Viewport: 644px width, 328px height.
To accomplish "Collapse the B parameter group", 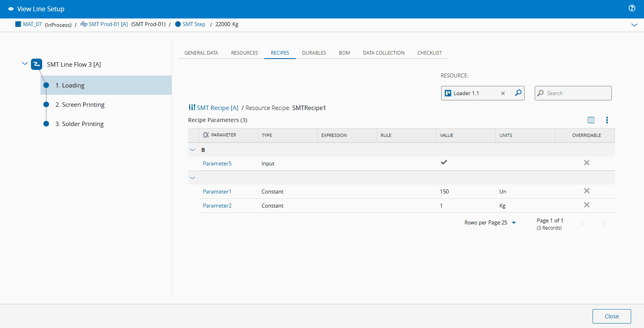I will pyautogui.click(x=192, y=150).
